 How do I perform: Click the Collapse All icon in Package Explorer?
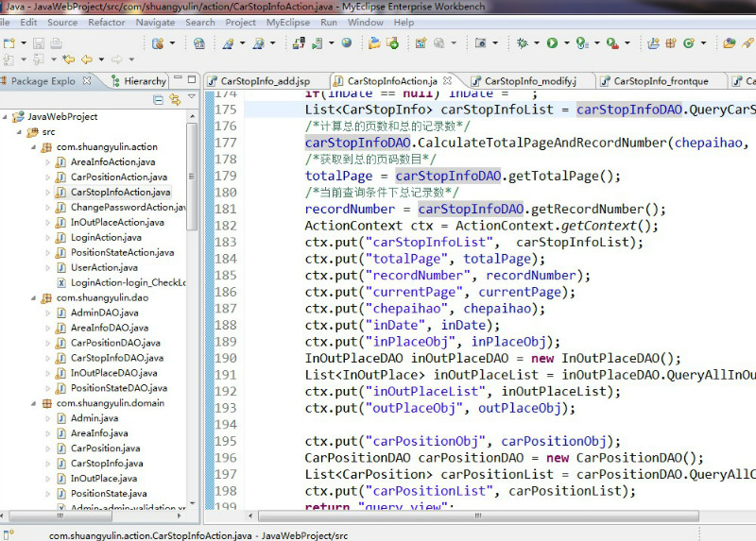tap(158, 100)
